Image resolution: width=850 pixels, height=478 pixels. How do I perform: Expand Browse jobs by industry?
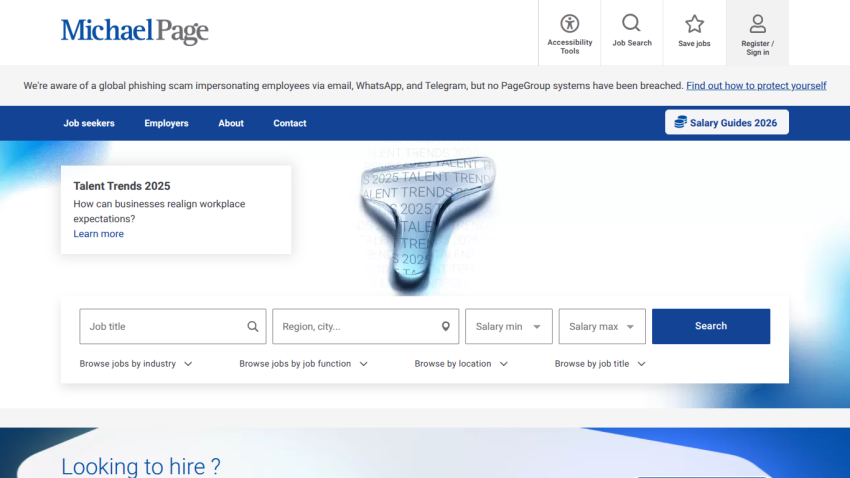click(x=136, y=364)
